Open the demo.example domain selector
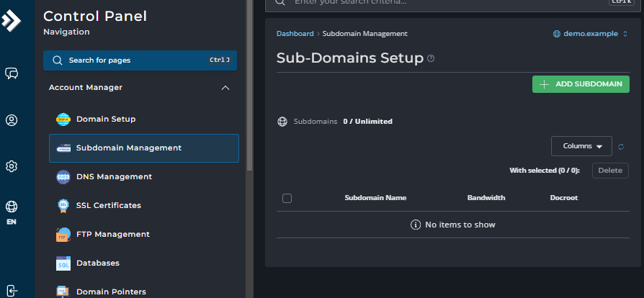This screenshot has height=298, width=644. 590,34
